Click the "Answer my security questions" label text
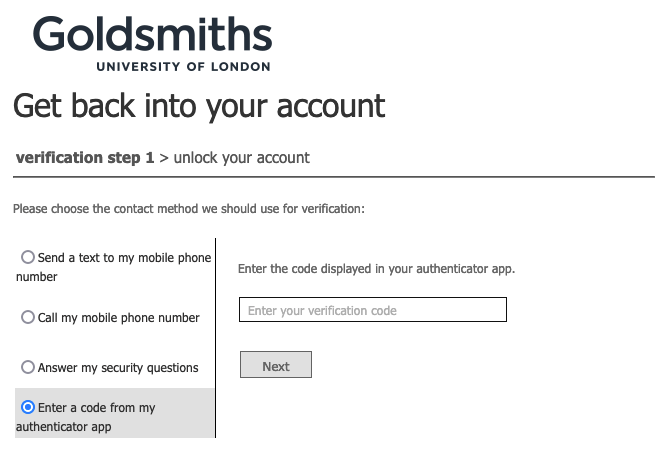670x452 pixels. (118, 368)
